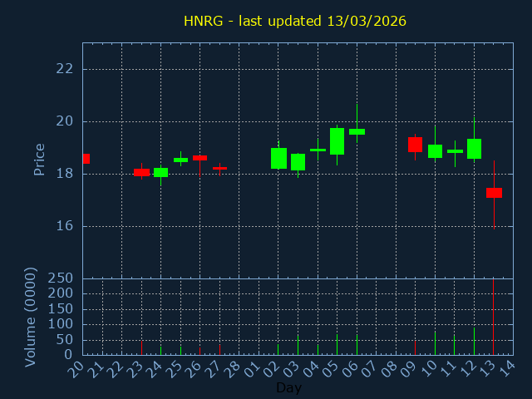Click the green candlestick on day 06

(x=357, y=131)
